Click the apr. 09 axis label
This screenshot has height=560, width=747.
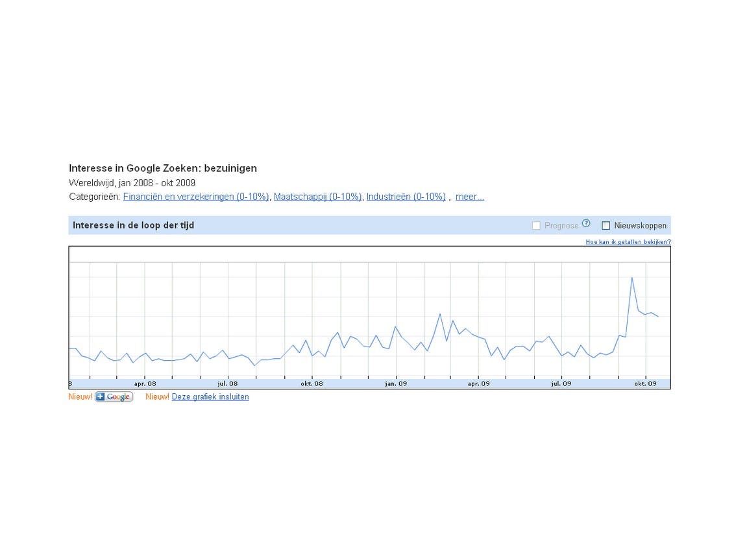pos(478,383)
